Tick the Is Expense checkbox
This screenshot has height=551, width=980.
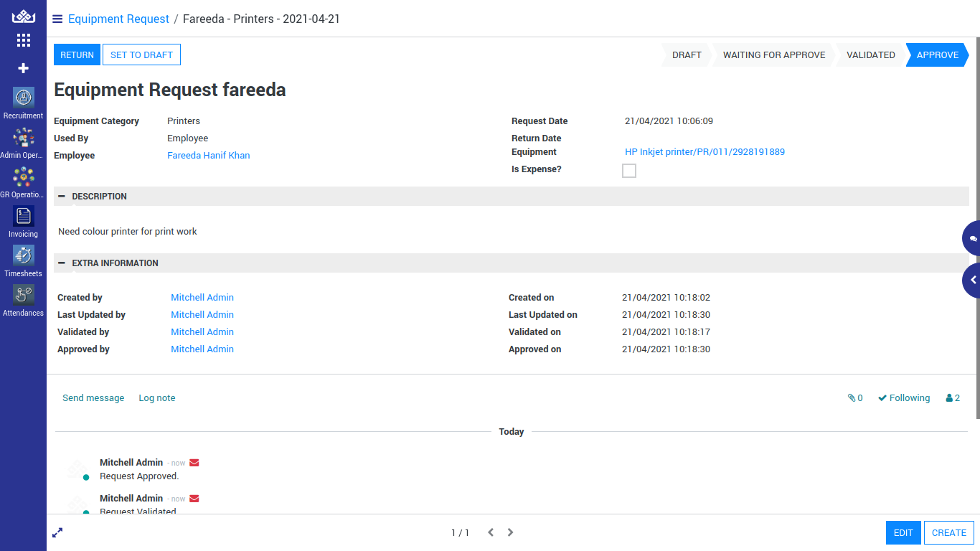click(x=628, y=171)
